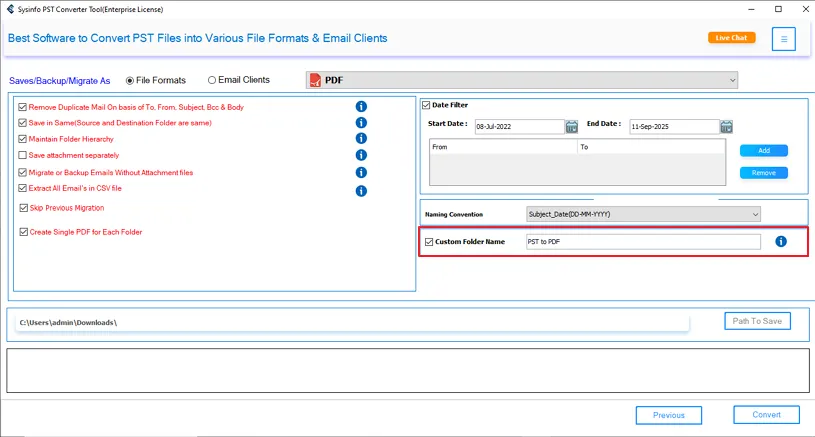Go back with the Previous button

tap(669, 415)
